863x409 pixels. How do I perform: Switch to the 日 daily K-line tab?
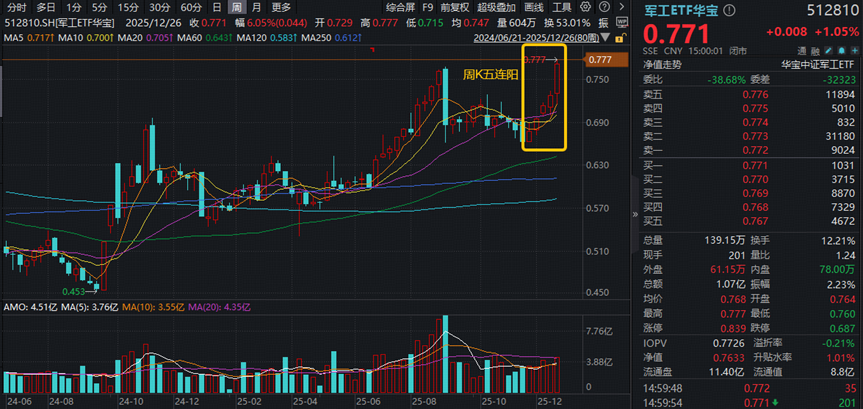[x=216, y=7]
